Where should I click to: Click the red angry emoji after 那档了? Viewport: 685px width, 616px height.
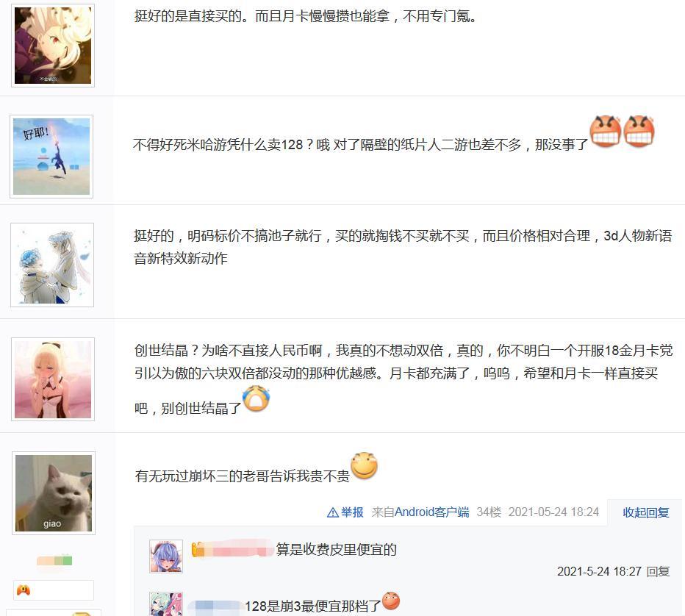click(391, 601)
